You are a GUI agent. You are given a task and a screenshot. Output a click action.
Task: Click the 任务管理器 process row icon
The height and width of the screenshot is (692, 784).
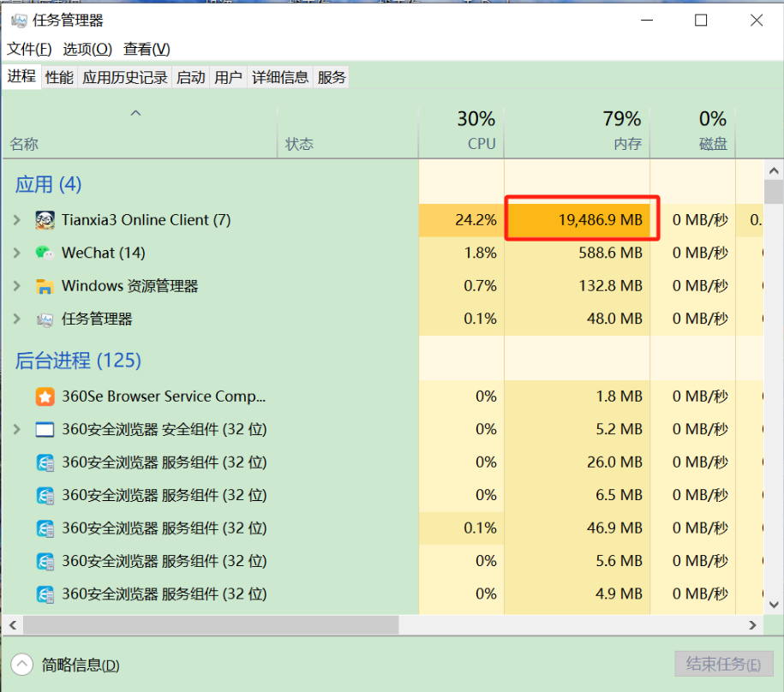click(45, 319)
